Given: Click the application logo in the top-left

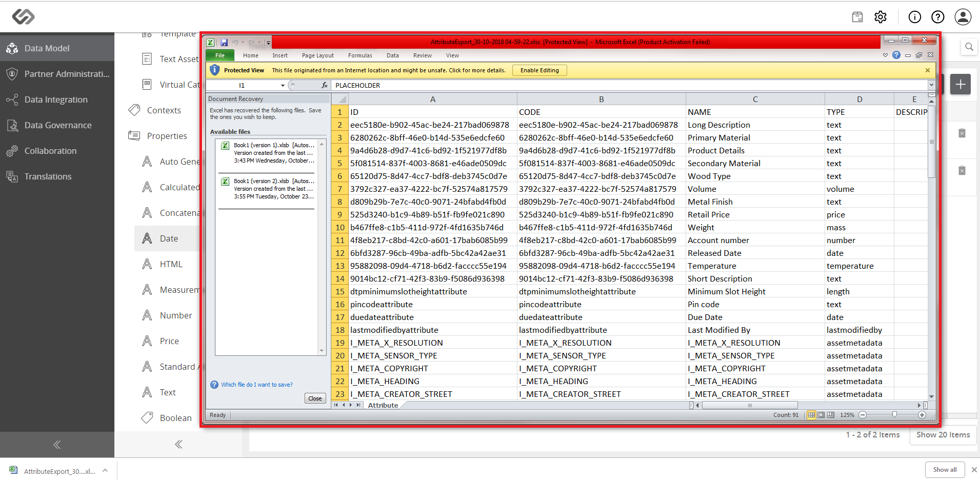Looking at the screenshot, I should [23, 17].
